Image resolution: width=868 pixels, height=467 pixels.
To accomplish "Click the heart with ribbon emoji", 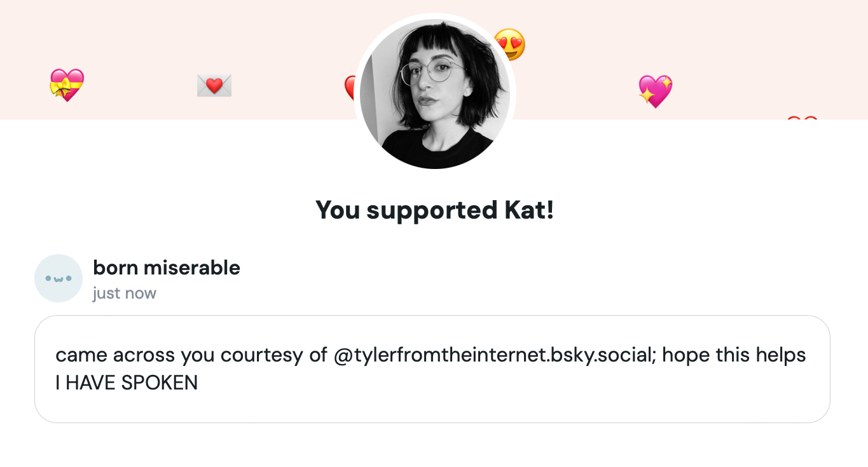I will coord(67,85).
